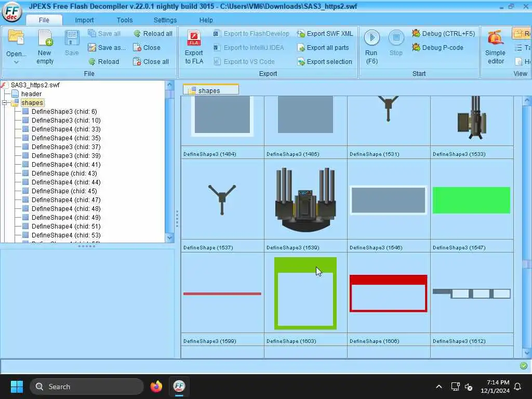Click Save all in the File group
Screen dimensions: 532x399
tap(104, 34)
